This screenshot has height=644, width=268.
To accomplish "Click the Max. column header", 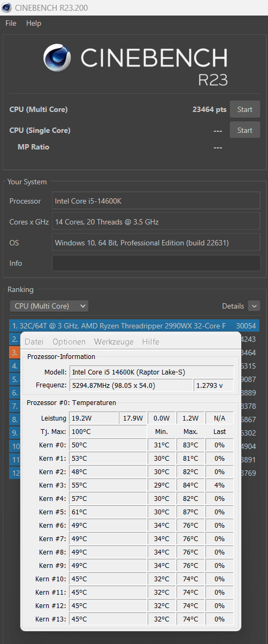I will click(x=190, y=431).
